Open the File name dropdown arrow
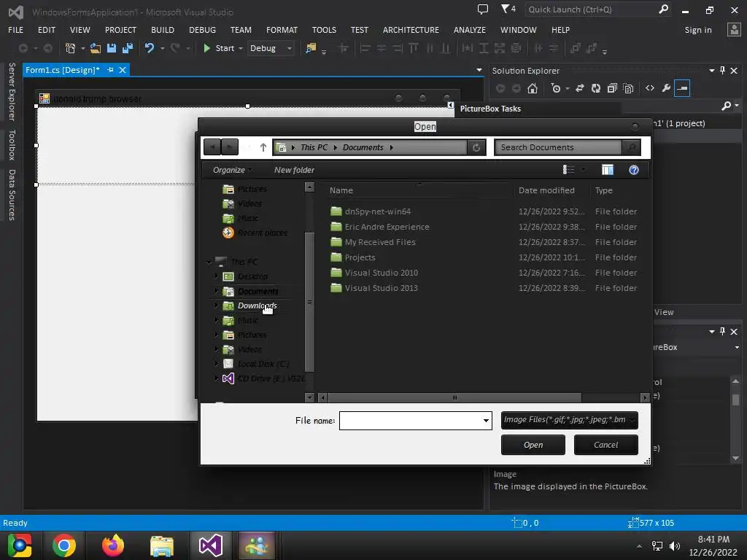This screenshot has height=560, width=747. click(x=486, y=421)
